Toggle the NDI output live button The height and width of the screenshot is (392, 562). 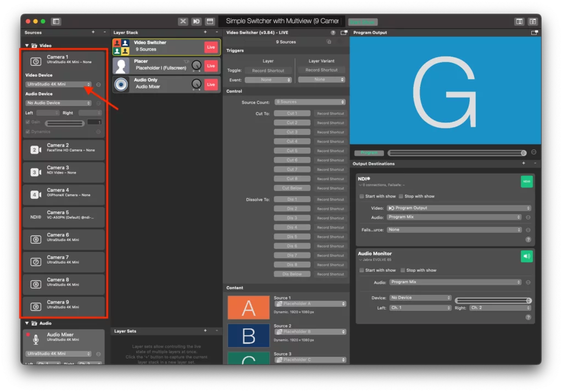tap(526, 182)
